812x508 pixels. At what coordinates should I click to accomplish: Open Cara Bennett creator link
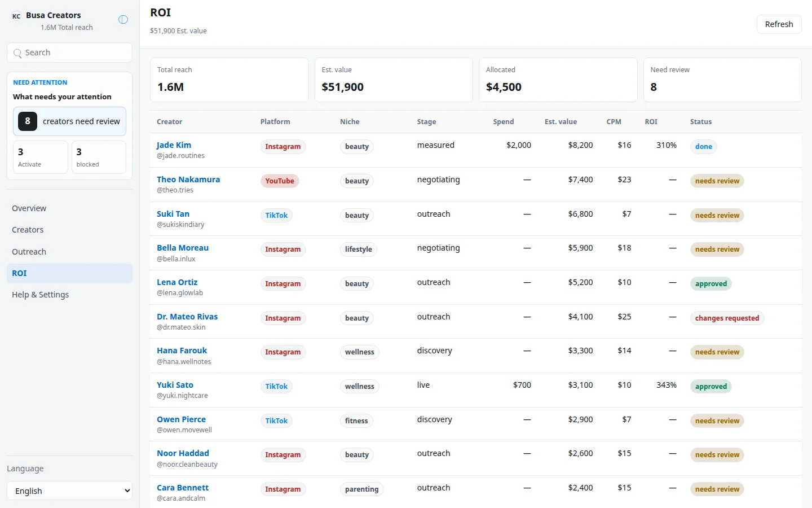click(183, 488)
